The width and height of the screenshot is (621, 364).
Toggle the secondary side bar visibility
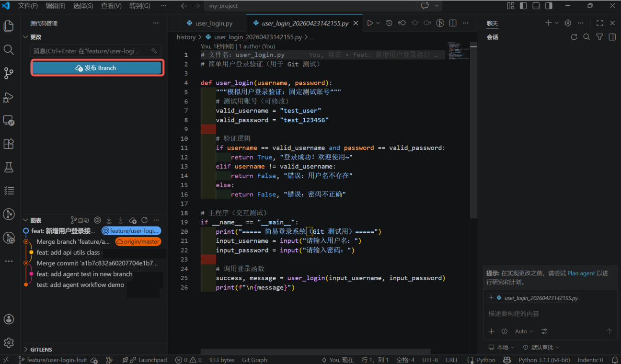(x=549, y=6)
